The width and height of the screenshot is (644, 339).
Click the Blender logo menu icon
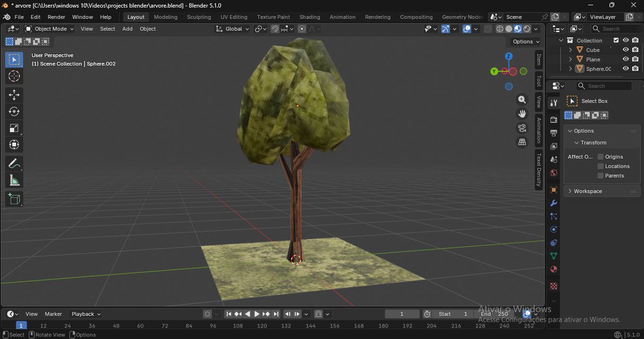[7, 17]
